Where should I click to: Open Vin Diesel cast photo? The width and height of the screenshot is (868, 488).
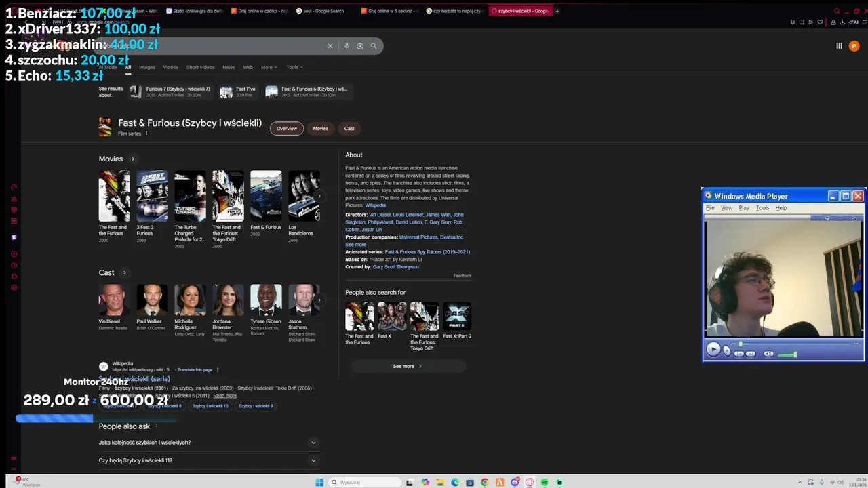pos(114,300)
